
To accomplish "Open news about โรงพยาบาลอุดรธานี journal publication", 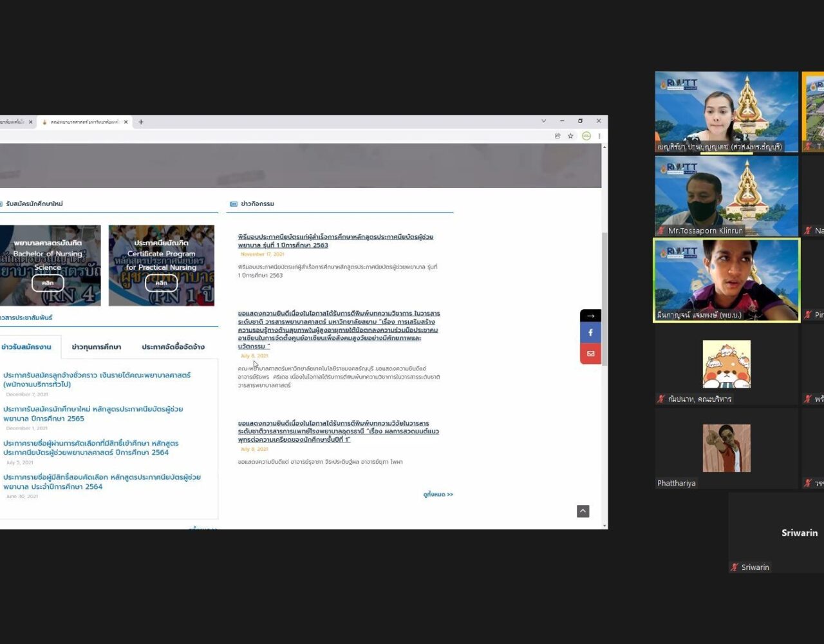I will 338,431.
